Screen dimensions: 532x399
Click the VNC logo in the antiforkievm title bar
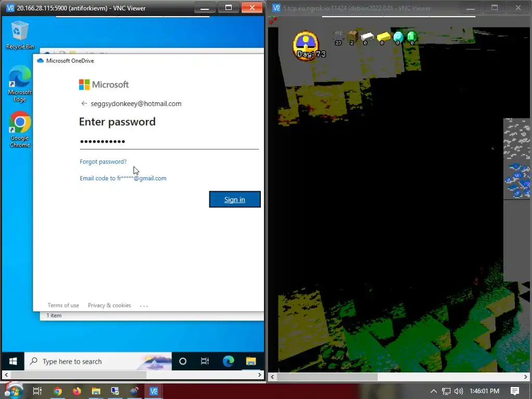(x=10, y=8)
